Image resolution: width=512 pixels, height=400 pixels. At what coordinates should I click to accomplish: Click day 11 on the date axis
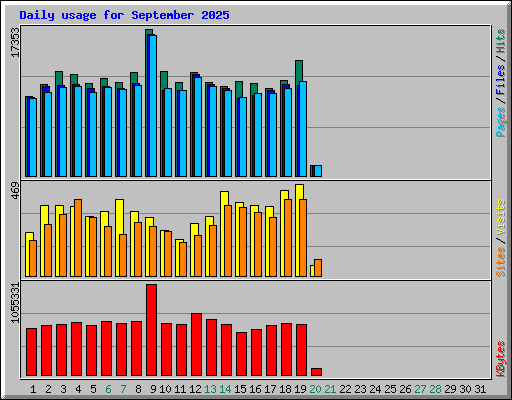pyautogui.click(x=180, y=389)
